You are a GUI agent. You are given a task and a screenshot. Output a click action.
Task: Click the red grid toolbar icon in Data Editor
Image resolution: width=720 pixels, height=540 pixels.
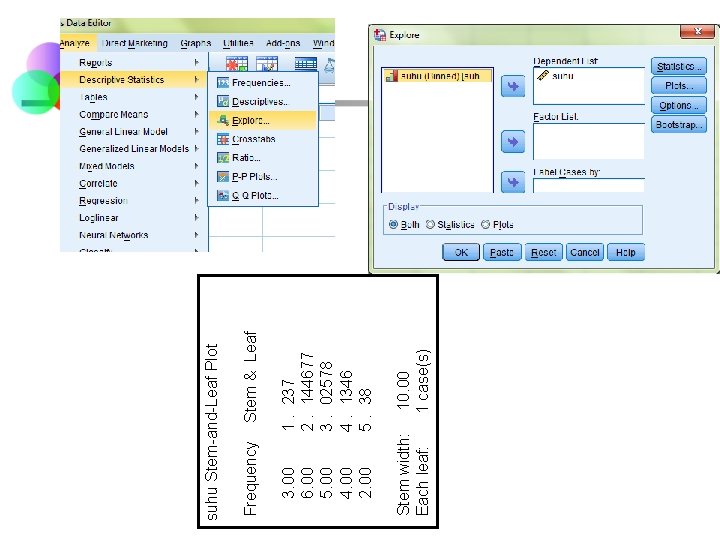click(x=237, y=64)
